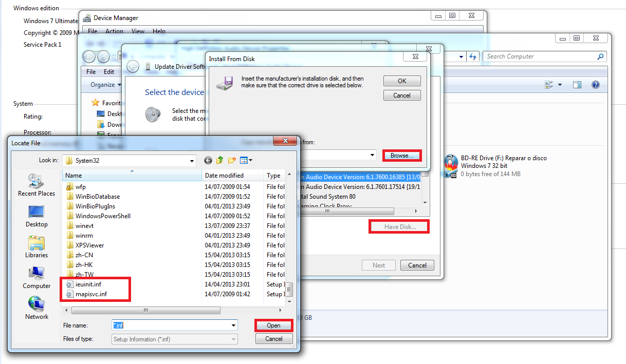
Task: Click the Next button in driver wizard
Action: coord(379,265)
